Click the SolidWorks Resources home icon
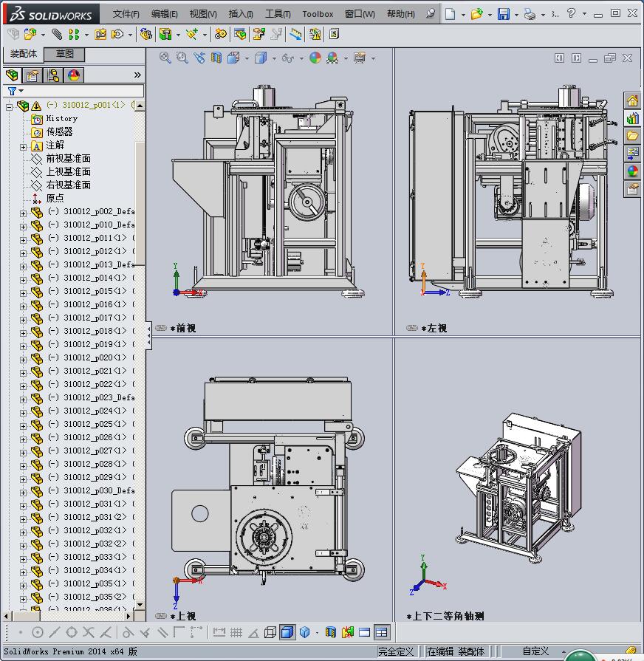 pos(632,101)
